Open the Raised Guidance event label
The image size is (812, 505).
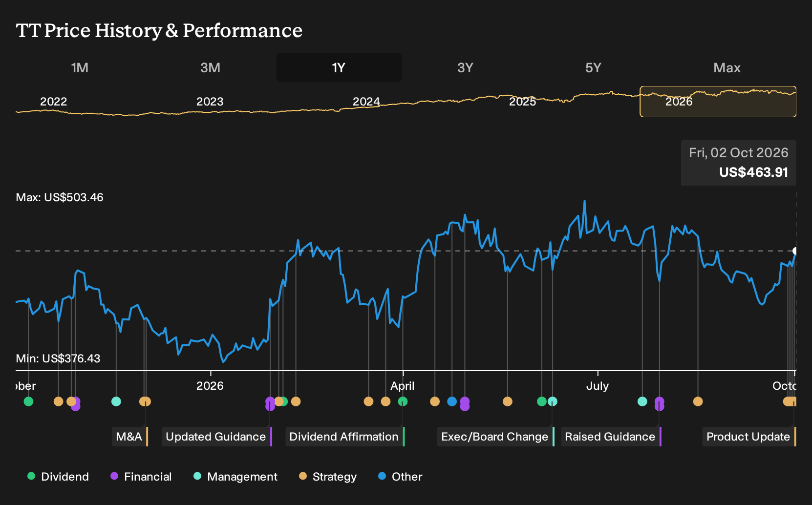point(611,437)
